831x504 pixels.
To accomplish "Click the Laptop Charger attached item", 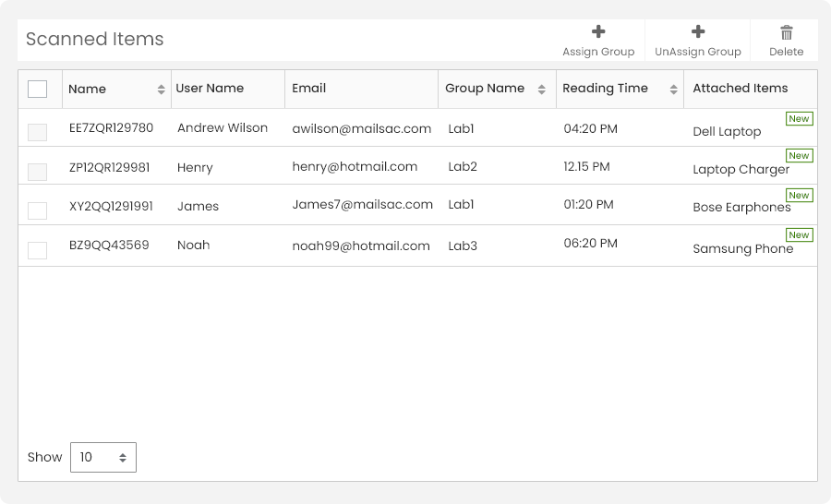I will coord(741,170).
